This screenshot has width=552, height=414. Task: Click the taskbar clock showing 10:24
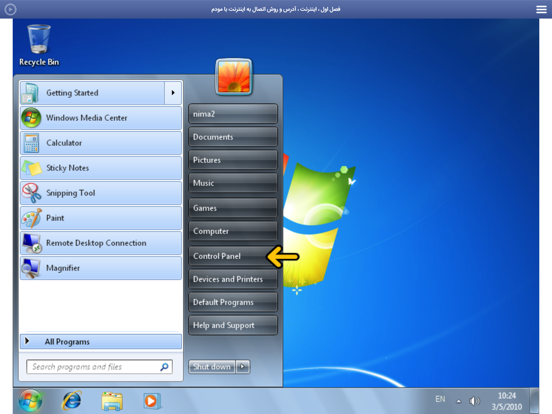pos(507,401)
